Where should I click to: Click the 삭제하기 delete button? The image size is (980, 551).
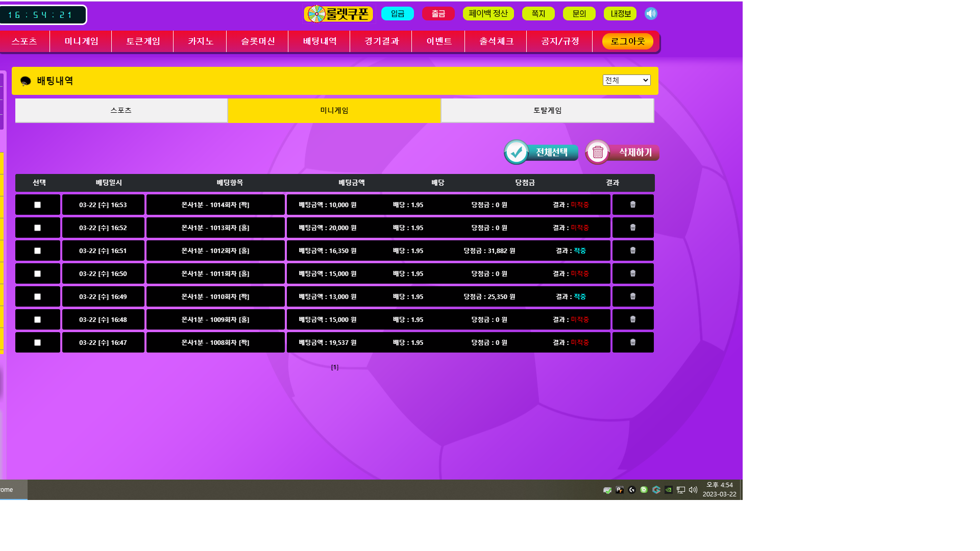(622, 152)
